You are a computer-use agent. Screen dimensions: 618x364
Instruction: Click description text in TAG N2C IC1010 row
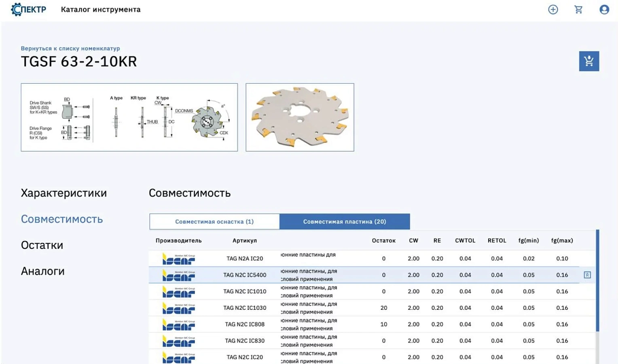[309, 292]
